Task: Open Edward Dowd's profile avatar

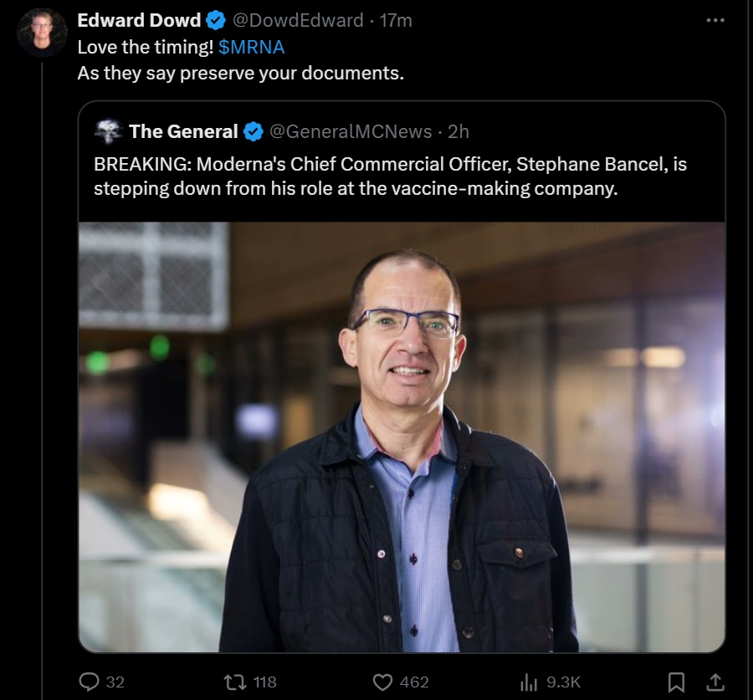Action: click(x=42, y=33)
